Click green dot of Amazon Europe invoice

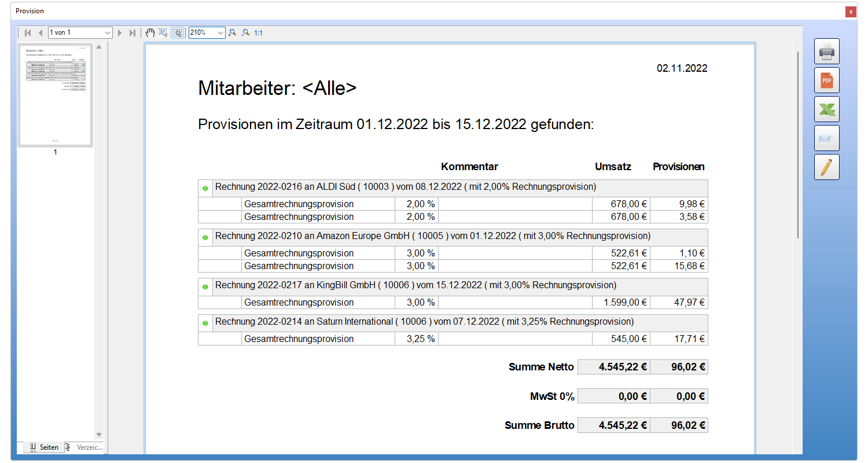pyautogui.click(x=205, y=238)
